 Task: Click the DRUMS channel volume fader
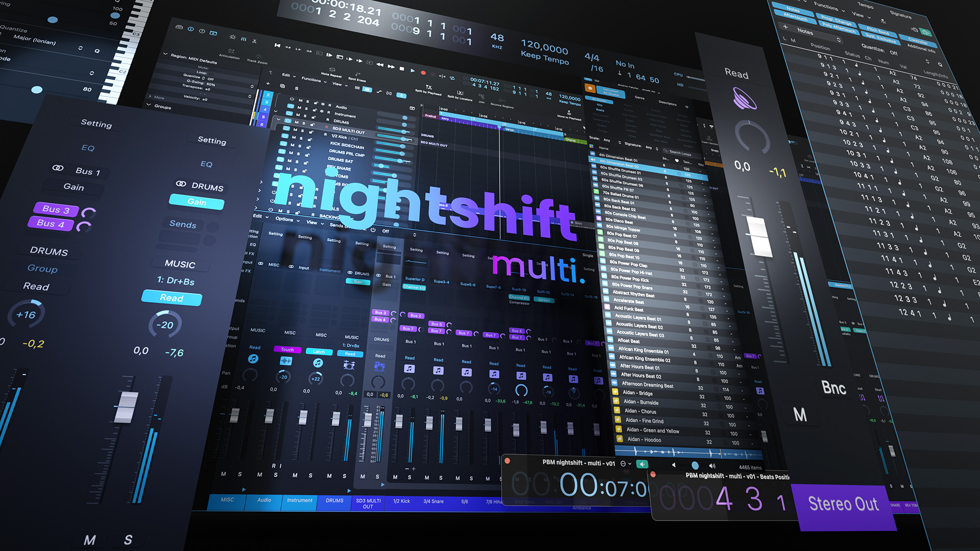(367, 419)
